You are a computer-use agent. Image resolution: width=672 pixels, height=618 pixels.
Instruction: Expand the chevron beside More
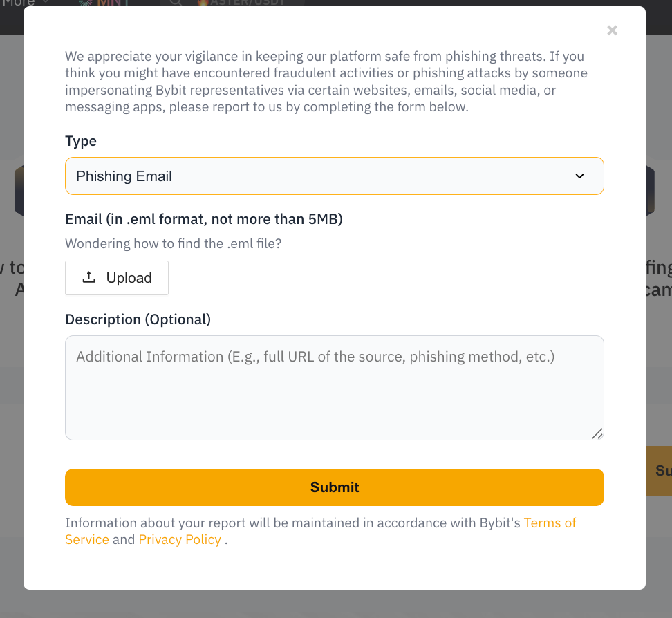coord(46,2)
